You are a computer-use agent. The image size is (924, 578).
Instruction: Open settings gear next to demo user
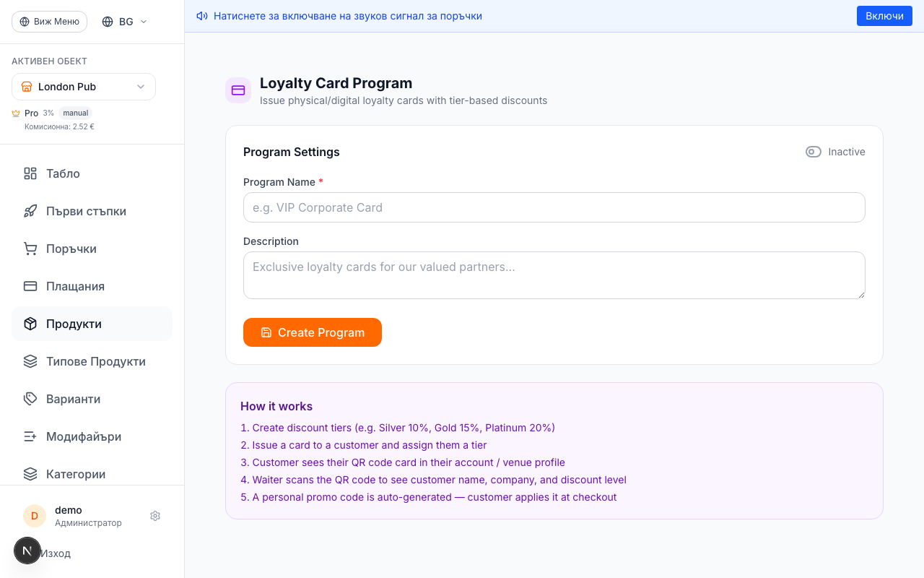point(155,516)
